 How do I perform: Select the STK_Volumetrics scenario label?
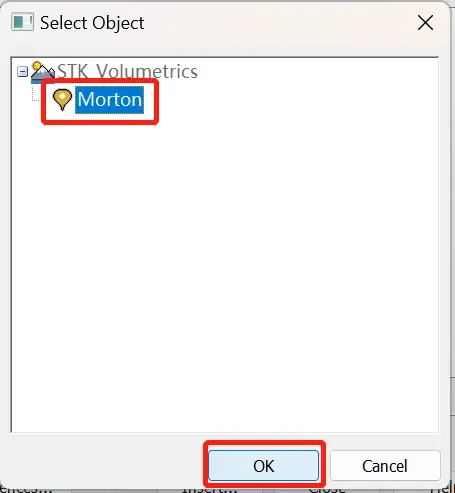click(x=128, y=71)
